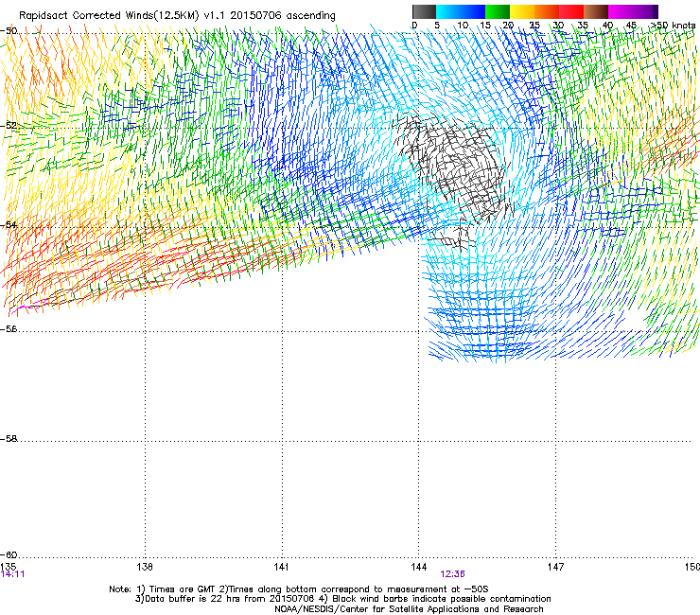Click the purple '14:11' swath time

tap(12, 574)
